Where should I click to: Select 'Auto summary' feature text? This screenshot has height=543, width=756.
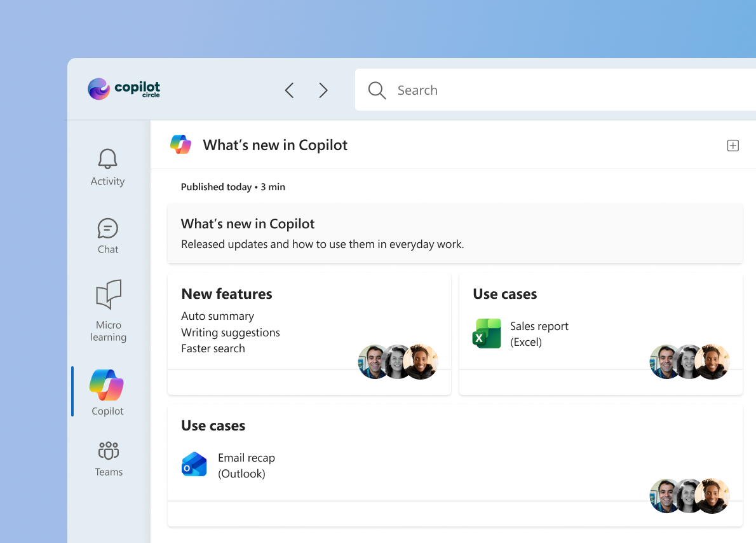pos(217,316)
